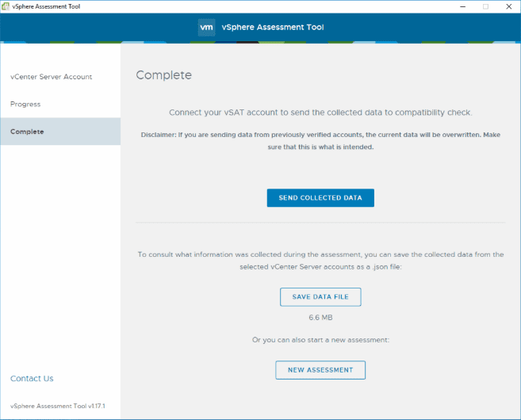Viewport: 521px width, 420px height.
Task: Click the app icon in the title bar
Action: tap(7, 6)
